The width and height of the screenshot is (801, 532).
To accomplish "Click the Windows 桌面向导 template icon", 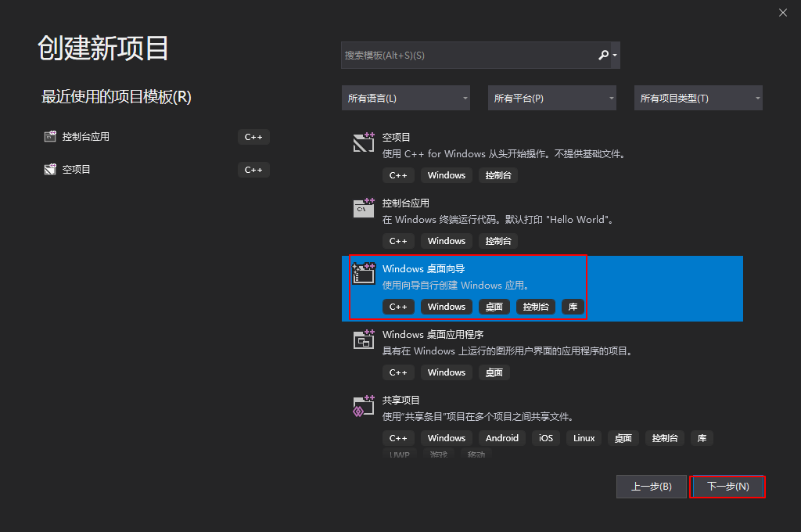I will pyautogui.click(x=364, y=273).
